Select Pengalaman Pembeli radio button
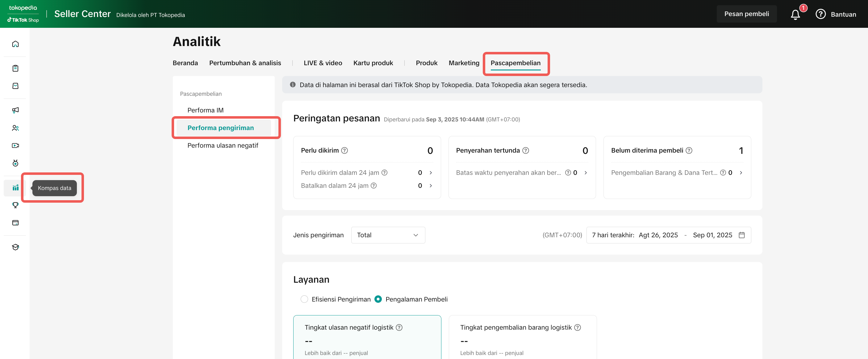868x359 pixels. pyautogui.click(x=378, y=299)
